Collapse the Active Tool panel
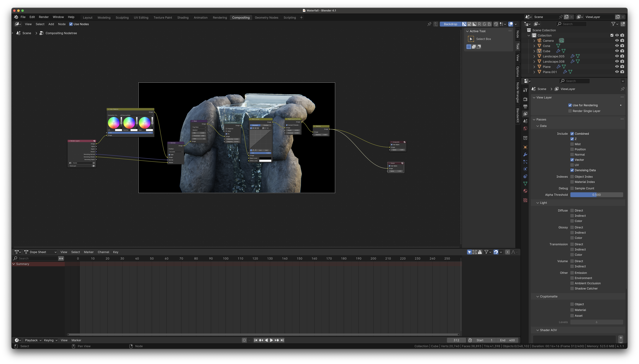 click(467, 31)
